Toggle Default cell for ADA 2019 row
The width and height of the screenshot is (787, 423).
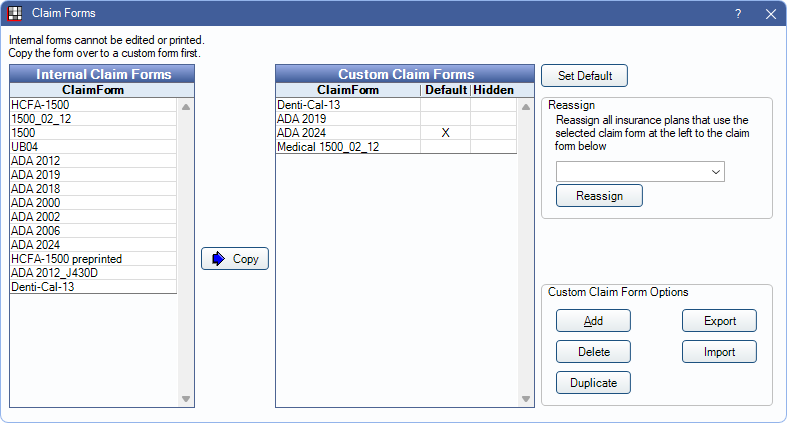(x=445, y=118)
